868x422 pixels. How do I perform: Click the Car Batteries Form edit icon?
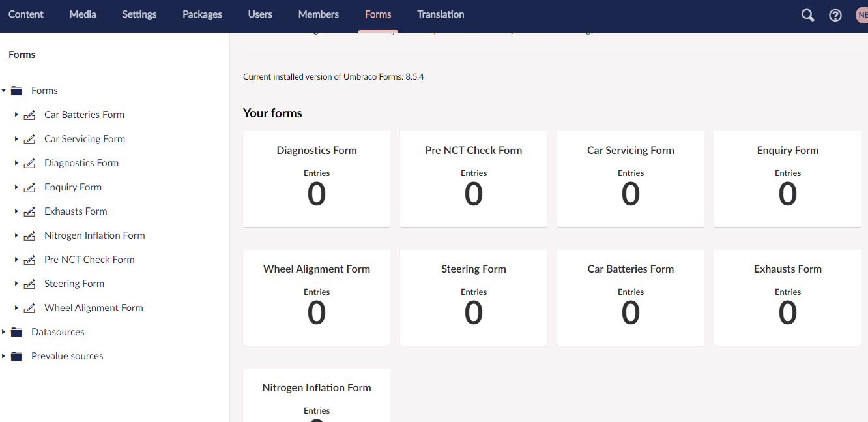29,115
